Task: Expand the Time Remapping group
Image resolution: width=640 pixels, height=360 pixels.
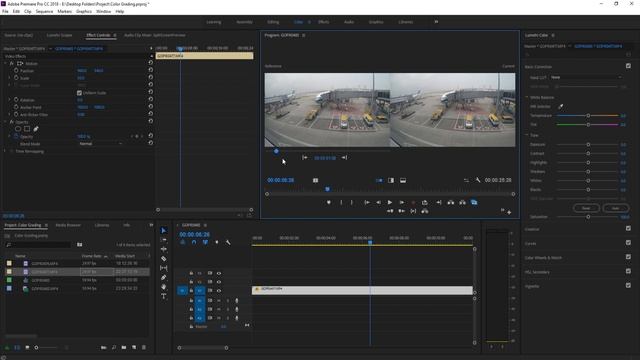Action: pos(5,151)
